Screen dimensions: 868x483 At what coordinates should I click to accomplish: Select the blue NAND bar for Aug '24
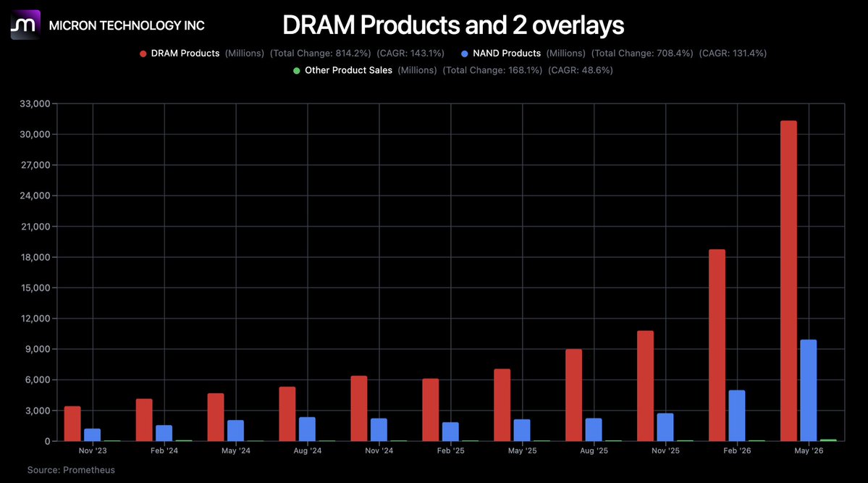pos(307,429)
